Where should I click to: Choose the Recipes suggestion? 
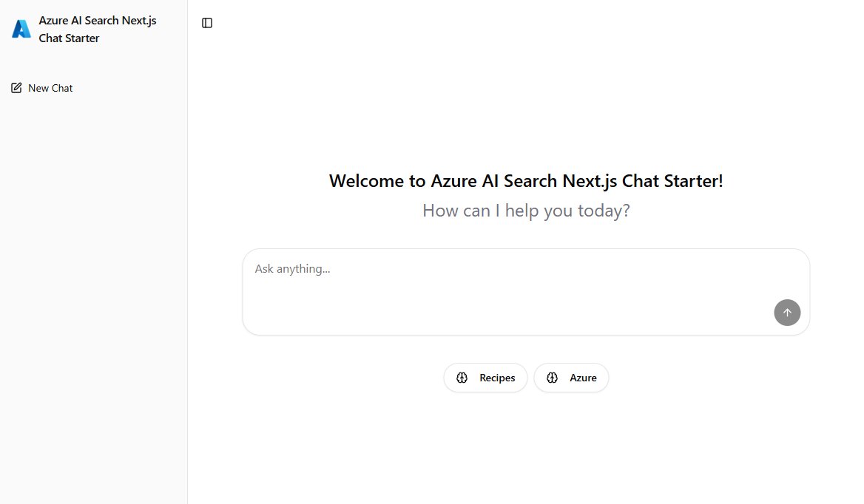click(485, 378)
